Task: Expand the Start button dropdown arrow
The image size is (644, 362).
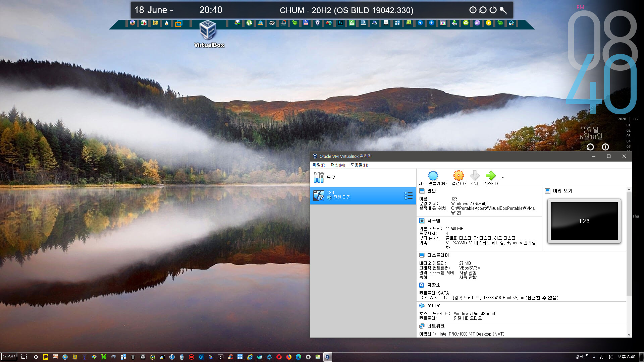Action: (502, 178)
